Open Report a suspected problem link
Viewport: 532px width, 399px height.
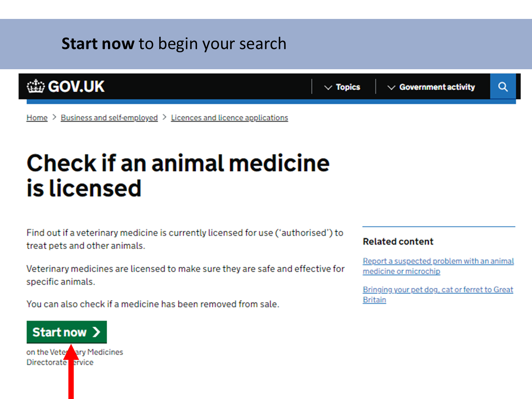click(x=438, y=266)
